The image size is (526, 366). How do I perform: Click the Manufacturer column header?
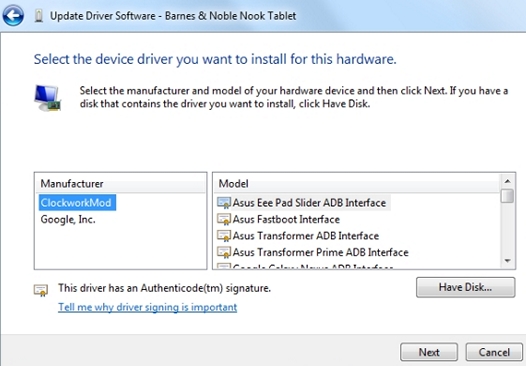(x=121, y=184)
